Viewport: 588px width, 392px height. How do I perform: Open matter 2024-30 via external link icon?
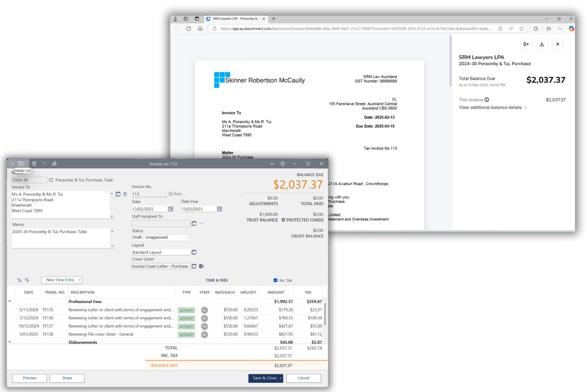pyautogui.click(x=51, y=180)
